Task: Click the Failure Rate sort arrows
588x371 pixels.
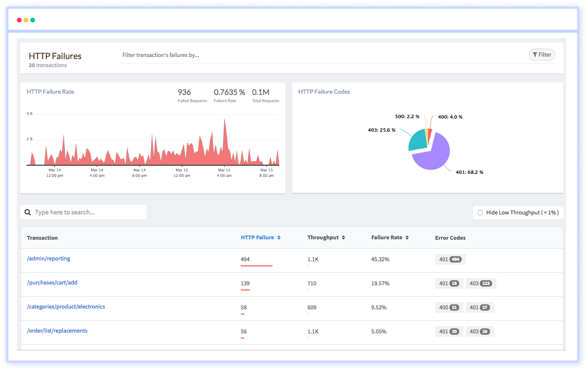Action: pos(406,237)
